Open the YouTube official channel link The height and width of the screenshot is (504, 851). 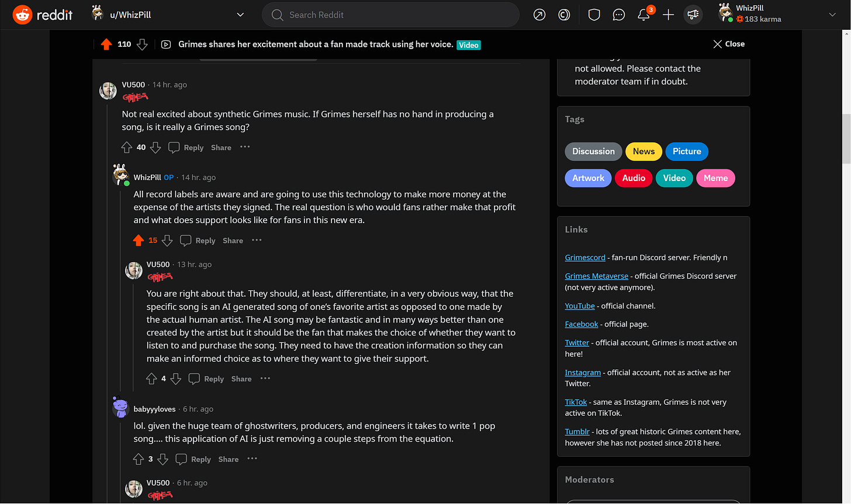[580, 306]
